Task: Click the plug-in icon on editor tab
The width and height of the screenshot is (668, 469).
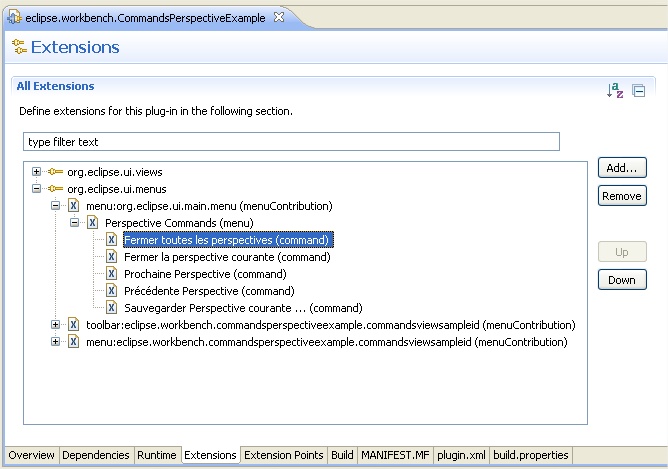Action: 15,17
